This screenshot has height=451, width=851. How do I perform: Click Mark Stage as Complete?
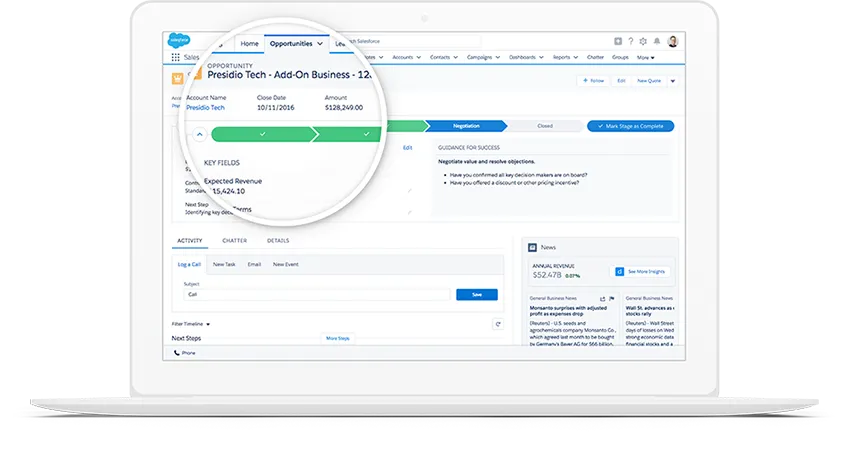click(x=631, y=126)
